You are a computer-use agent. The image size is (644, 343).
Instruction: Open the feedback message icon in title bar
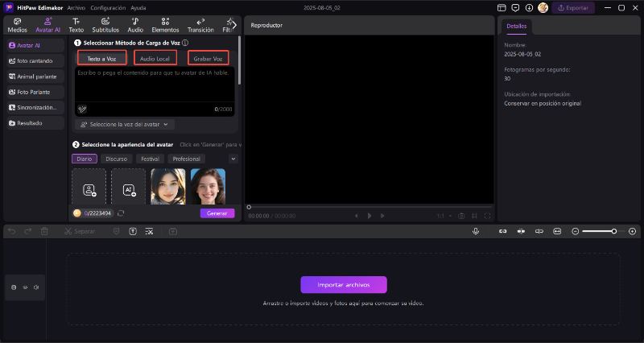point(515,7)
